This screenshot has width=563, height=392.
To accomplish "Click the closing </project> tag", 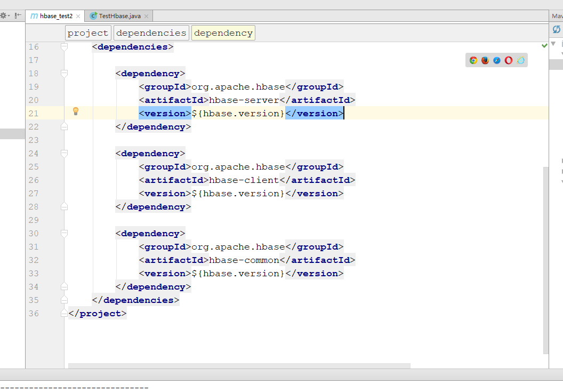I will pos(98,314).
